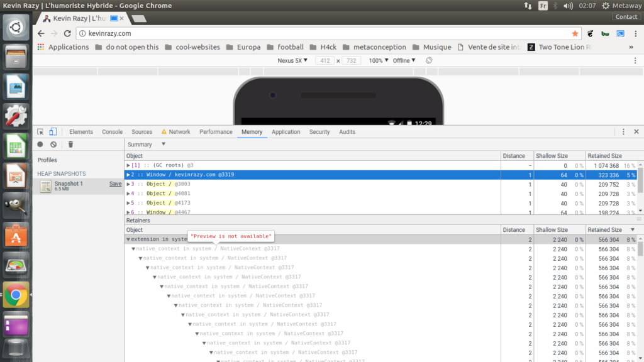
Task: Save Snapshot 1 using the Save link
Action: pos(116,184)
